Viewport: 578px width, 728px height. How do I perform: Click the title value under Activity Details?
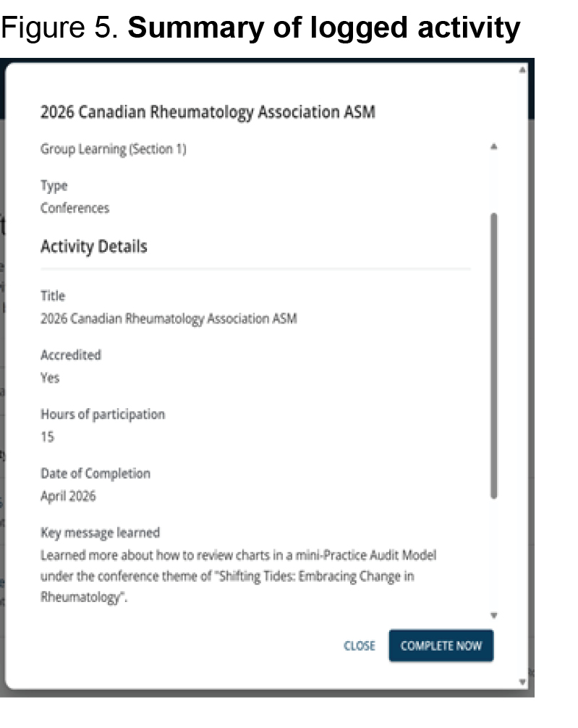[169, 319]
